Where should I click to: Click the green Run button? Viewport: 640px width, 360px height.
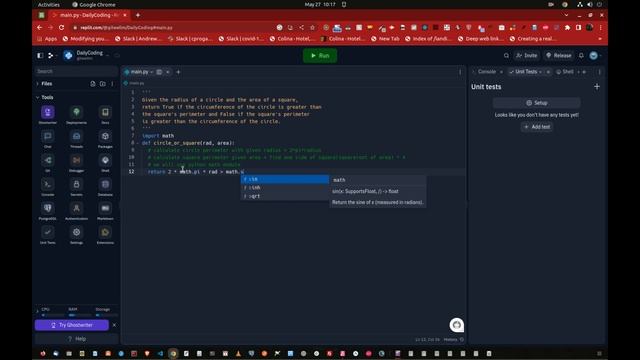click(x=320, y=56)
